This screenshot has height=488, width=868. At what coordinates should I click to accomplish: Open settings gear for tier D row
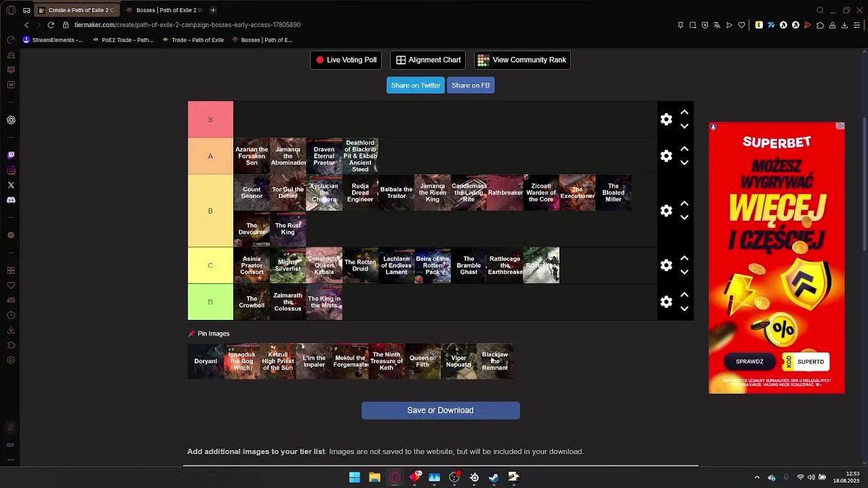pos(667,302)
